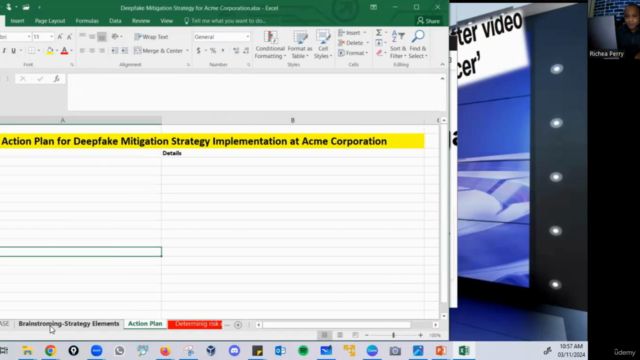Image resolution: width=640 pixels, height=360 pixels.
Task: Toggle italic formatting
Action: coord(4,51)
